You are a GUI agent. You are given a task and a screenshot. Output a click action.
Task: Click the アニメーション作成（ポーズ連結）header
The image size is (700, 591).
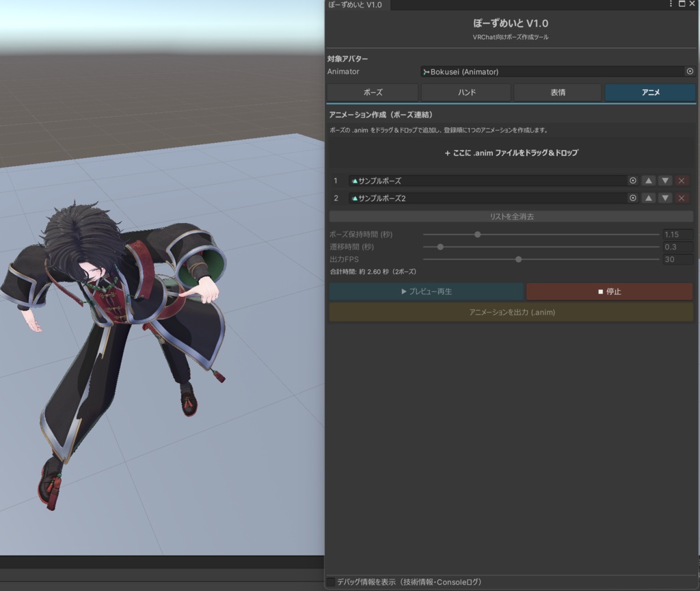(x=381, y=115)
